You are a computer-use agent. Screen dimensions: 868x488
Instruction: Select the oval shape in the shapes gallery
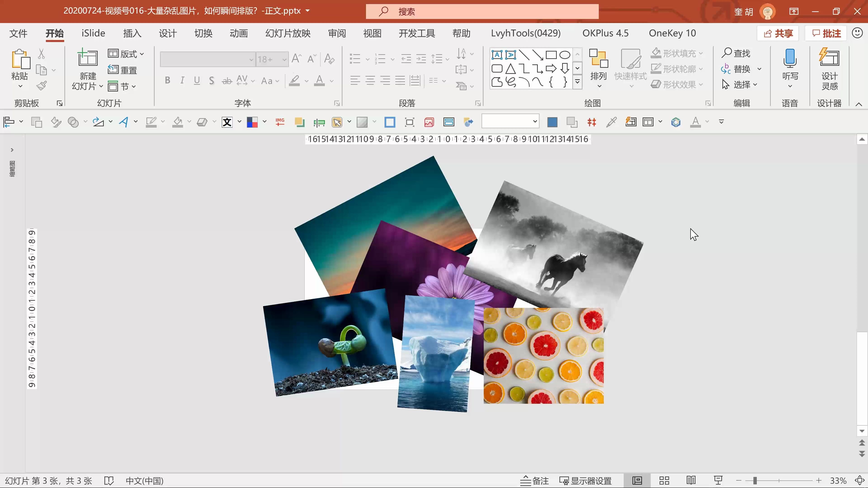tap(565, 54)
